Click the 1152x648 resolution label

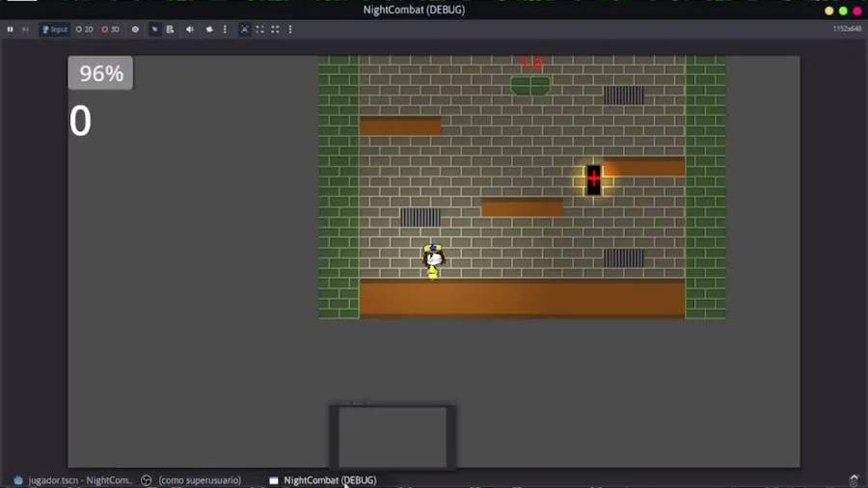(x=847, y=29)
